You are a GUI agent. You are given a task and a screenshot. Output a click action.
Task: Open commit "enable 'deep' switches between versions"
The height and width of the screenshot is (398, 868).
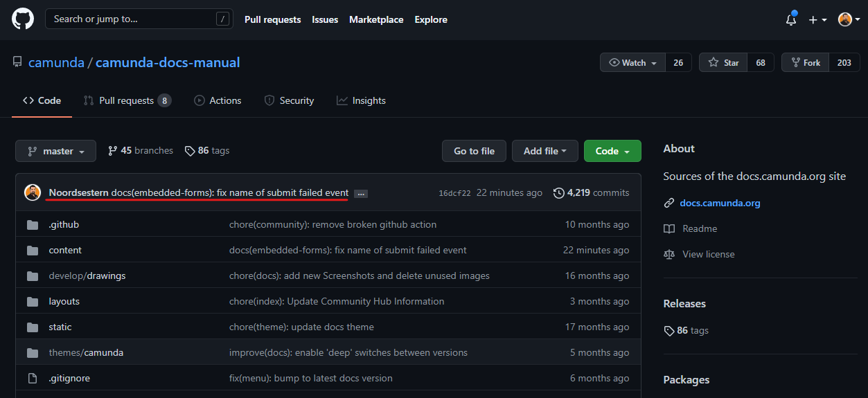click(x=348, y=352)
